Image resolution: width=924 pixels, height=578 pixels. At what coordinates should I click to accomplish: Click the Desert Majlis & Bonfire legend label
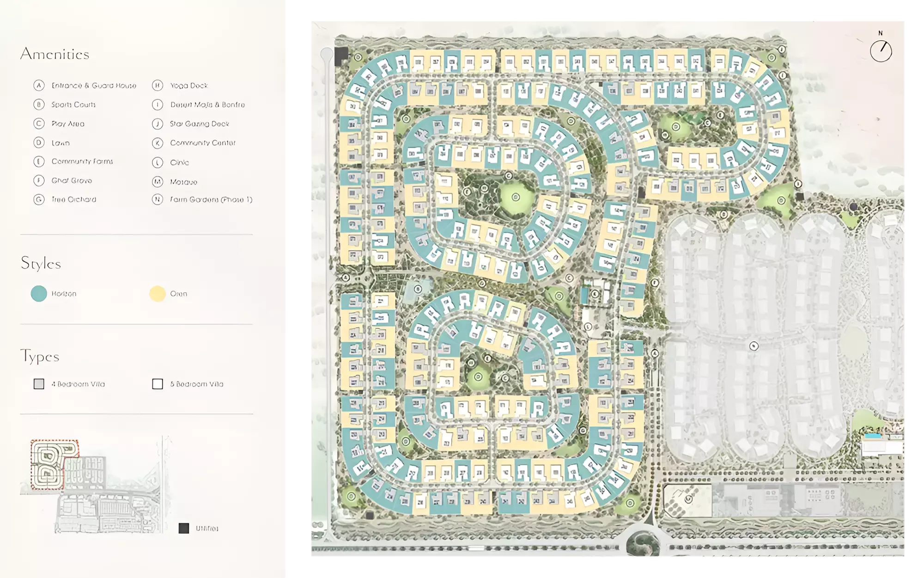[x=207, y=105]
